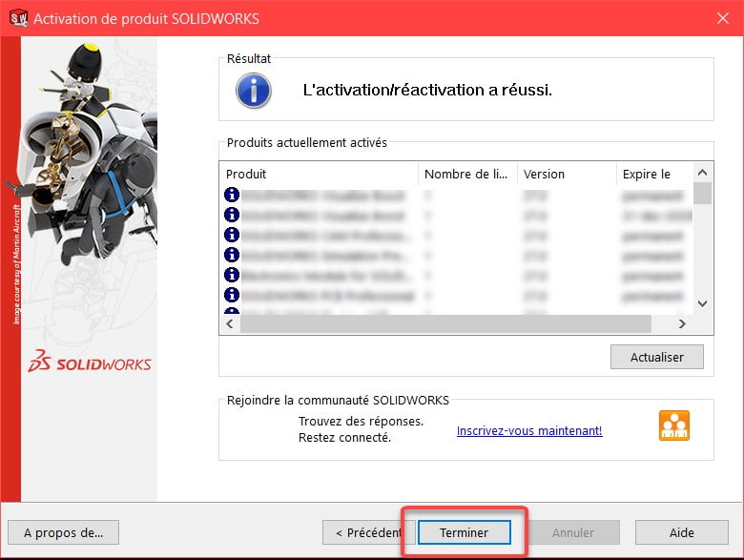Viewport: 744px width, 560px height.
Task: Click the product list scroll up arrow
Action: [x=702, y=173]
